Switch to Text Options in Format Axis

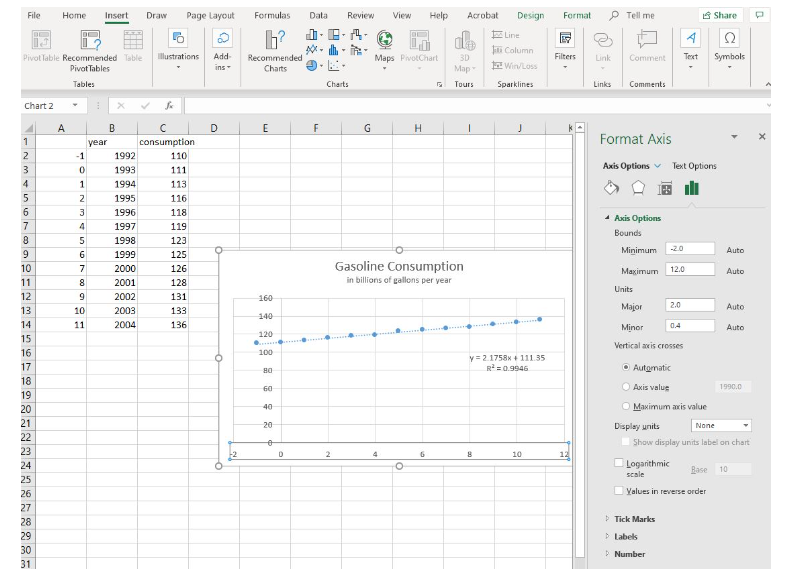694,166
